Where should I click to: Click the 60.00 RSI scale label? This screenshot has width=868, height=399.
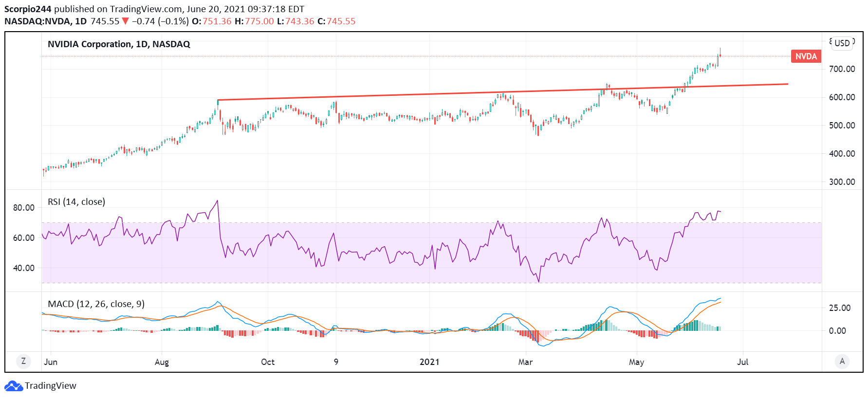[x=24, y=238]
